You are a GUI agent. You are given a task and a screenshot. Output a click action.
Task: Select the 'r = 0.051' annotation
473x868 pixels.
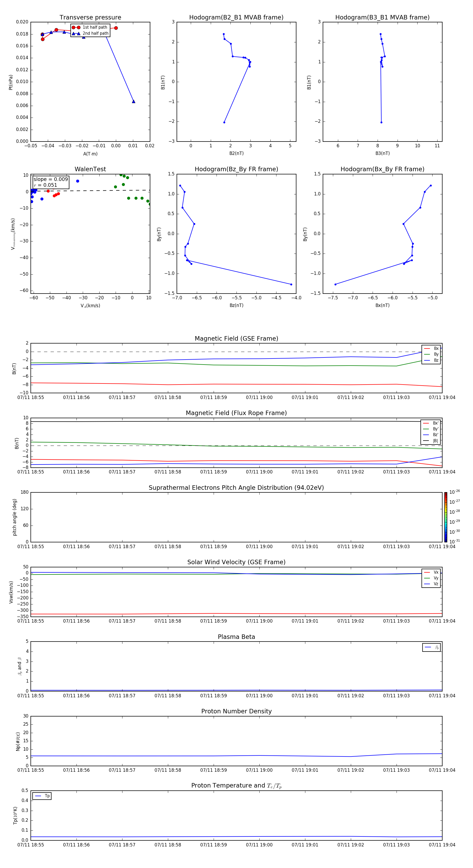click(45, 185)
